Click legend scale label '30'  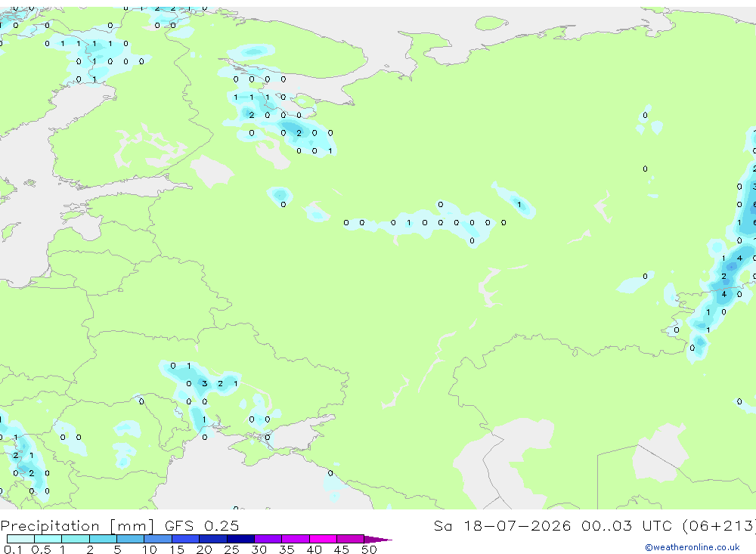(x=259, y=549)
